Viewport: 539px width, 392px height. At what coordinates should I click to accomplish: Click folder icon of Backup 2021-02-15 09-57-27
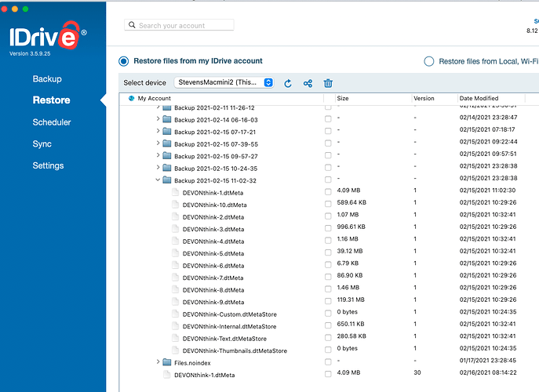coord(167,156)
